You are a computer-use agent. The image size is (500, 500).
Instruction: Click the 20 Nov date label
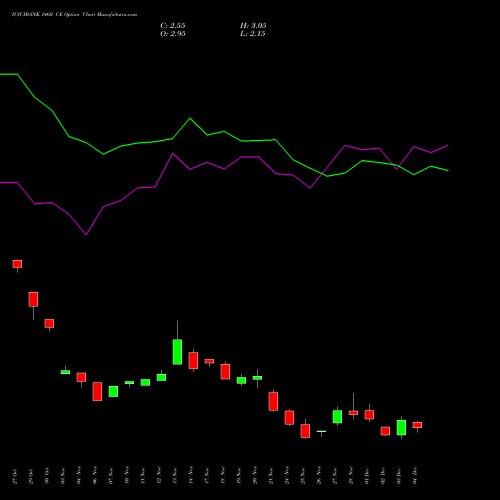pos(255,475)
